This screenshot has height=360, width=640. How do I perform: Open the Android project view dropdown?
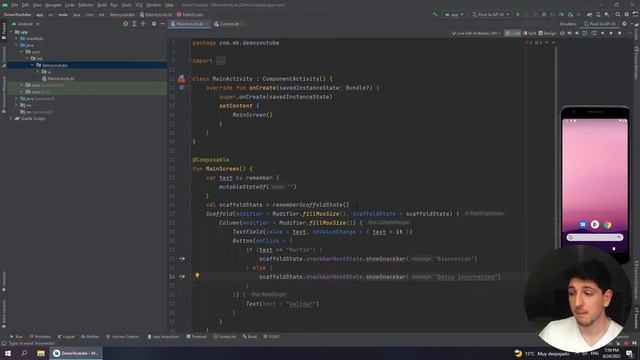(25, 24)
